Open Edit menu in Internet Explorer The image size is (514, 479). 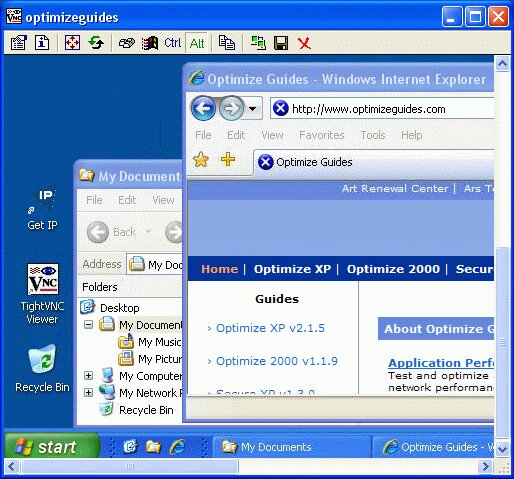point(236,135)
